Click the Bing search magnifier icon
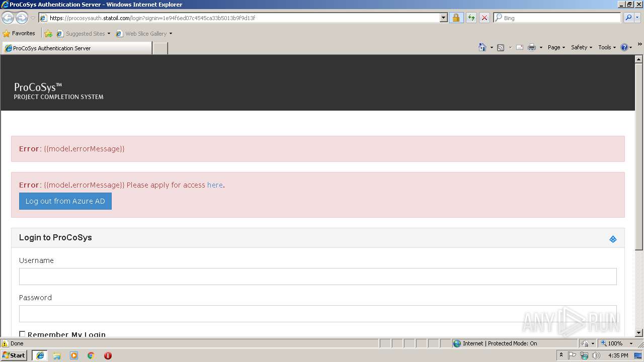This screenshot has height=362, width=644. 628,18
